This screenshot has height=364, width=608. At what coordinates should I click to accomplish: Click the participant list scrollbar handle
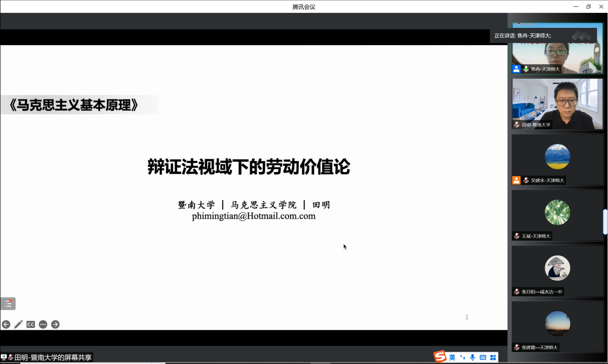click(605, 222)
